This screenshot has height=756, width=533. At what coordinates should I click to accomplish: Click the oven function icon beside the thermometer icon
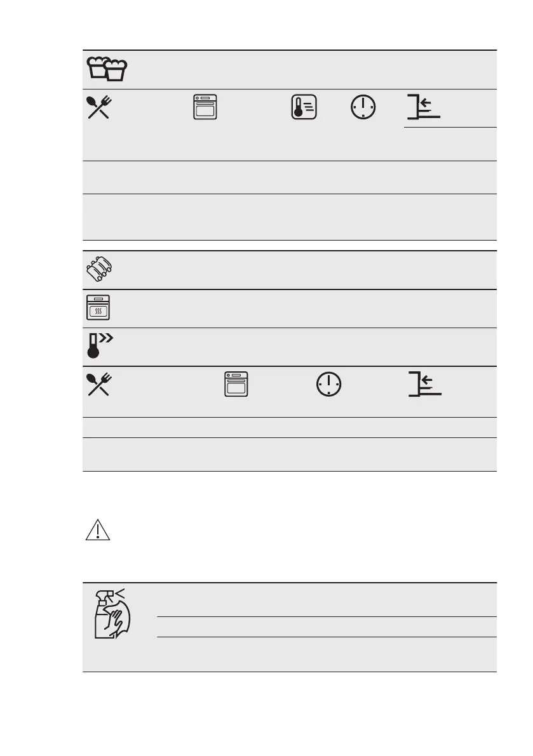click(x=205, y=107)
